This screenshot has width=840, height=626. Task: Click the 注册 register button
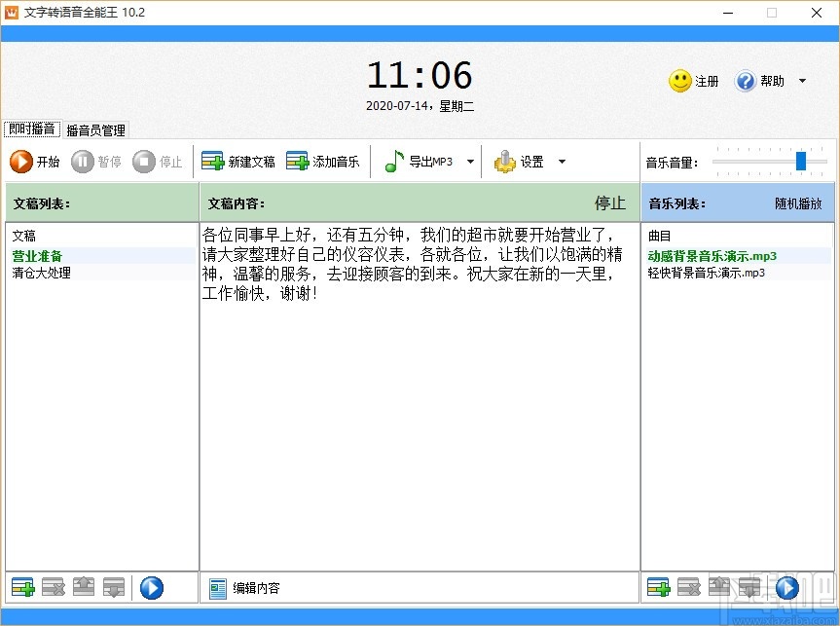pos(693,82)
